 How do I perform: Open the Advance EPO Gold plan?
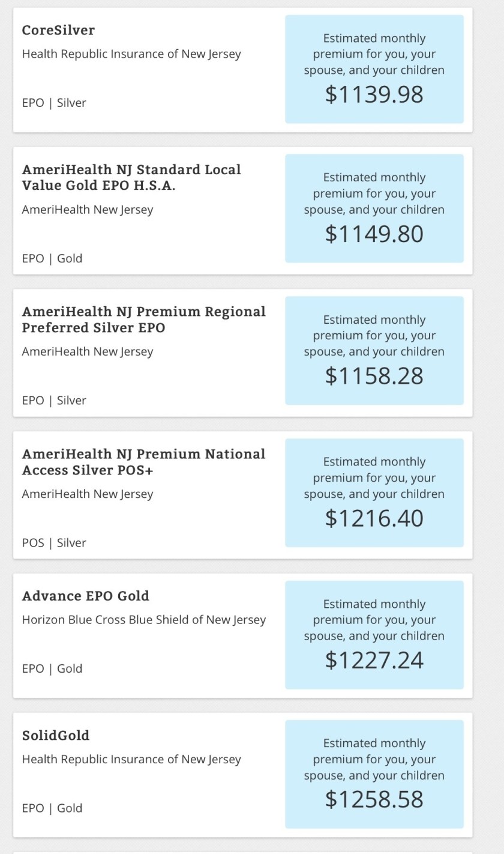[x=86, y=596]
